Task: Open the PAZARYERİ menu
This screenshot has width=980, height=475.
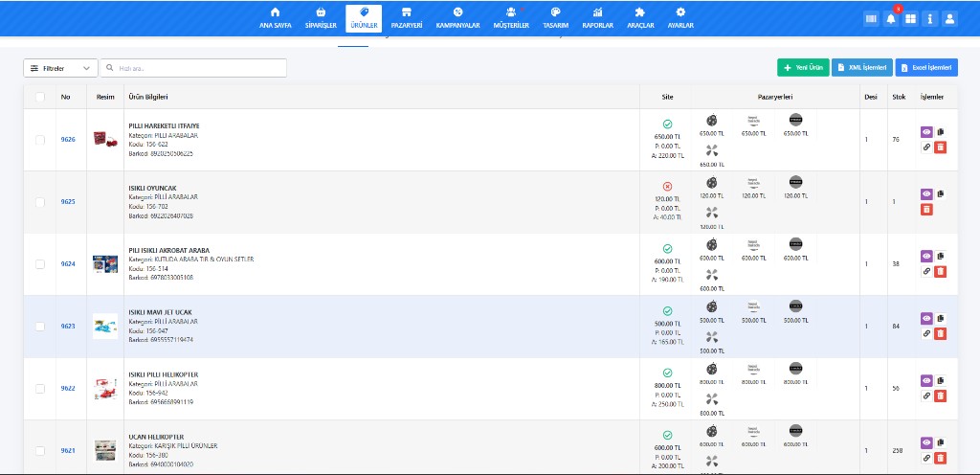Action: coord(406,19)
